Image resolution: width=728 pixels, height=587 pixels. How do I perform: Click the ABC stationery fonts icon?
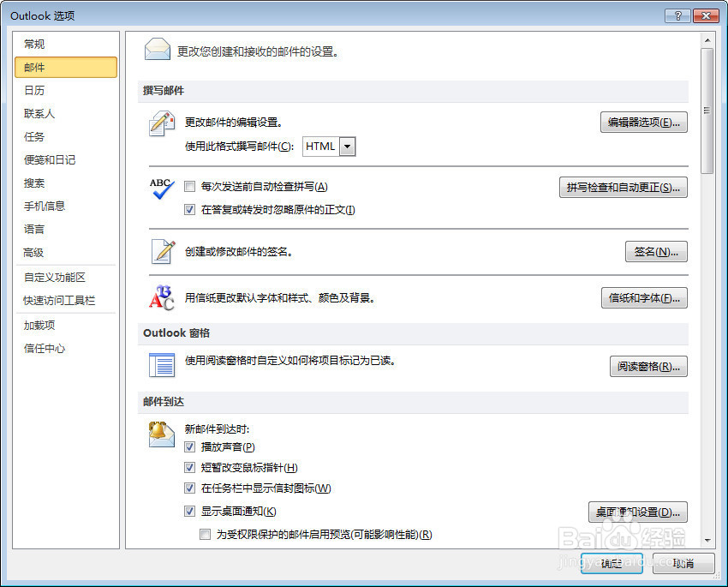(162, 297)
